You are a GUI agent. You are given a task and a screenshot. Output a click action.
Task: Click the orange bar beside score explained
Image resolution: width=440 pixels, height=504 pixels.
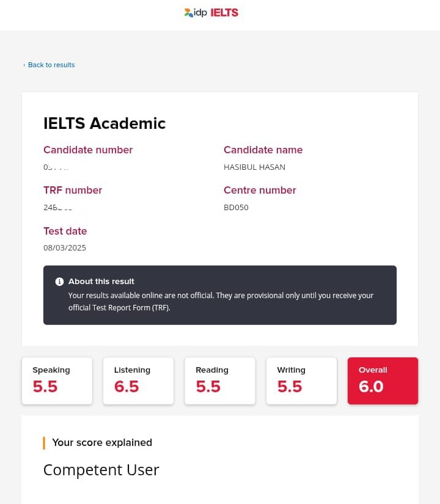point(44,443)
